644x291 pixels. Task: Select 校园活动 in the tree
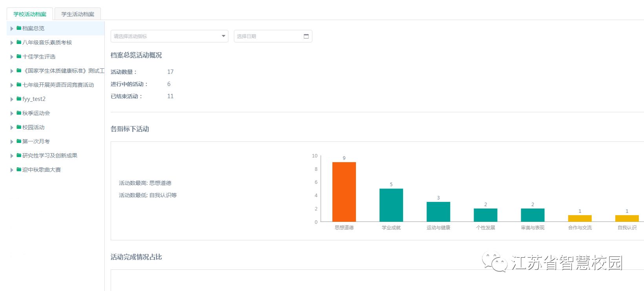point(33,127)
